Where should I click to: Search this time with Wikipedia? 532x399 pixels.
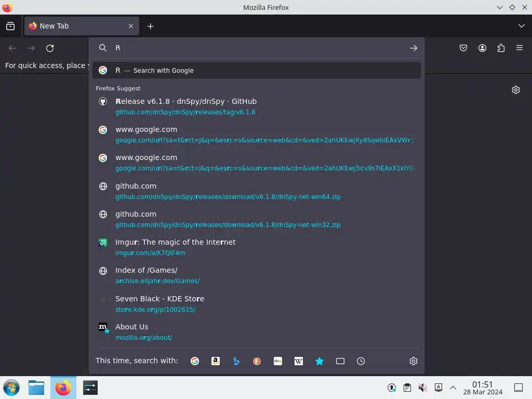pyautogui.click(x=299, y=361)
